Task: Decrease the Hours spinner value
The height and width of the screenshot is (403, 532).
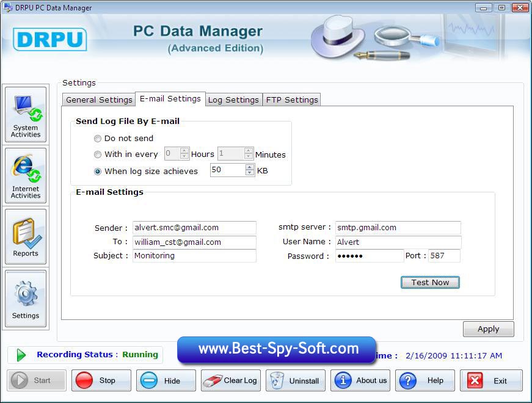Action: coord(184,156)
